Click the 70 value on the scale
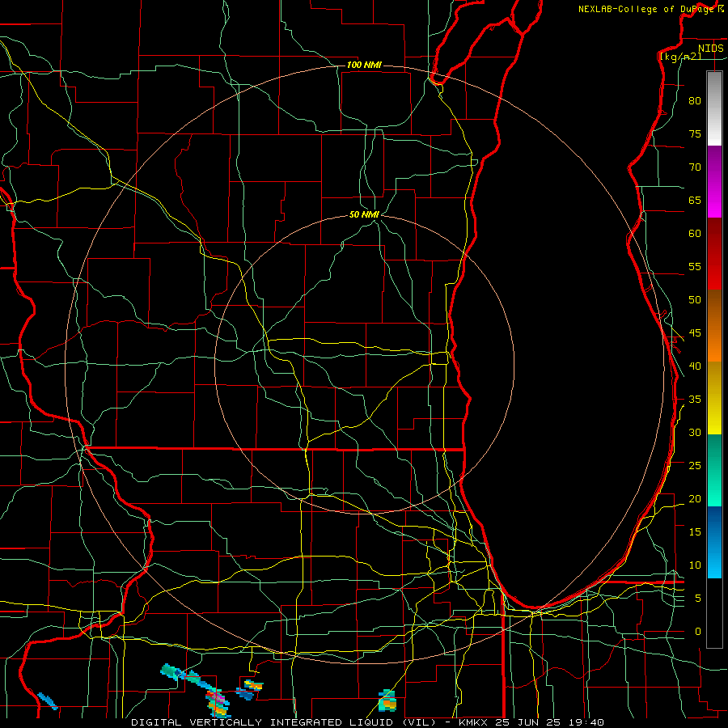Screen dimensions: 728x728 (x=695, y=167)
